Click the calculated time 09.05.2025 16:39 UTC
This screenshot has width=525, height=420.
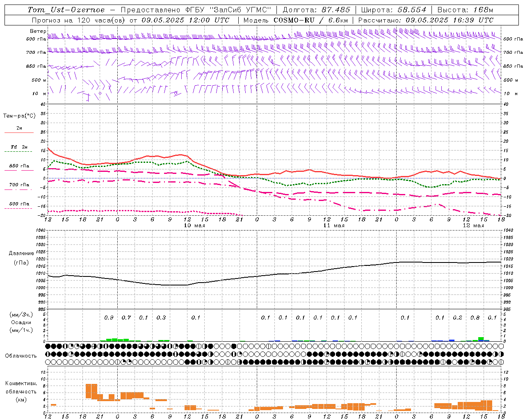coord(450,20)
